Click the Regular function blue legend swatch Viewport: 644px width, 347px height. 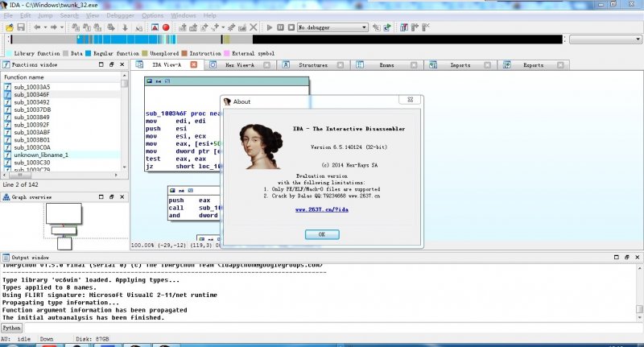[x=88, y=53]
